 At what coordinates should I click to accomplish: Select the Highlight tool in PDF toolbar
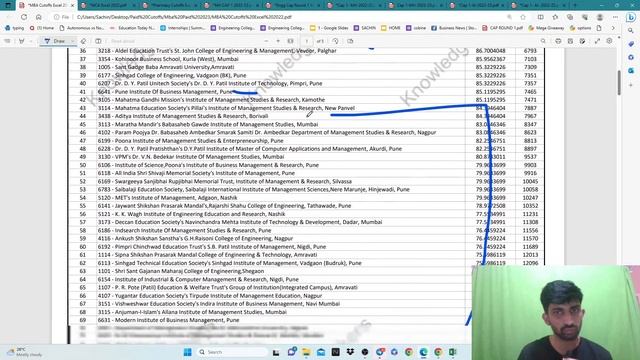pos(22,41)
